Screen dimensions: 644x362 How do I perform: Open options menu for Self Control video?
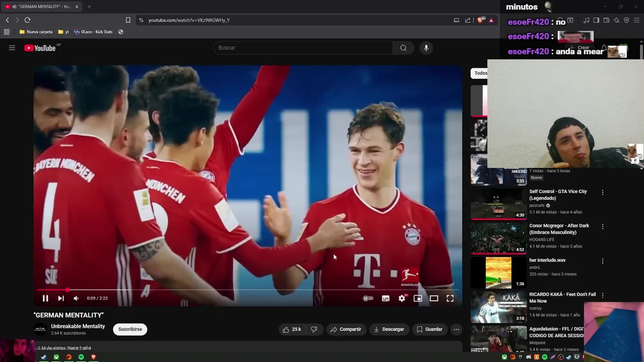602,192
